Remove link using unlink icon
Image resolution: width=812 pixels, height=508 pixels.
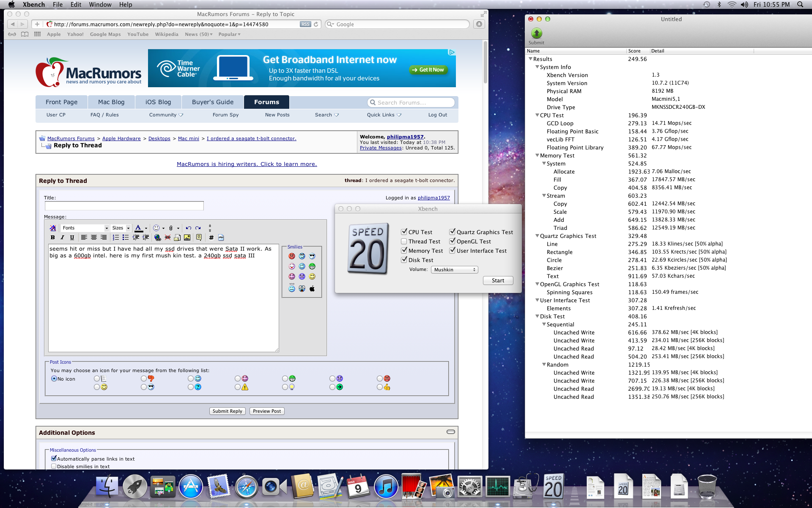coord(167,237)
